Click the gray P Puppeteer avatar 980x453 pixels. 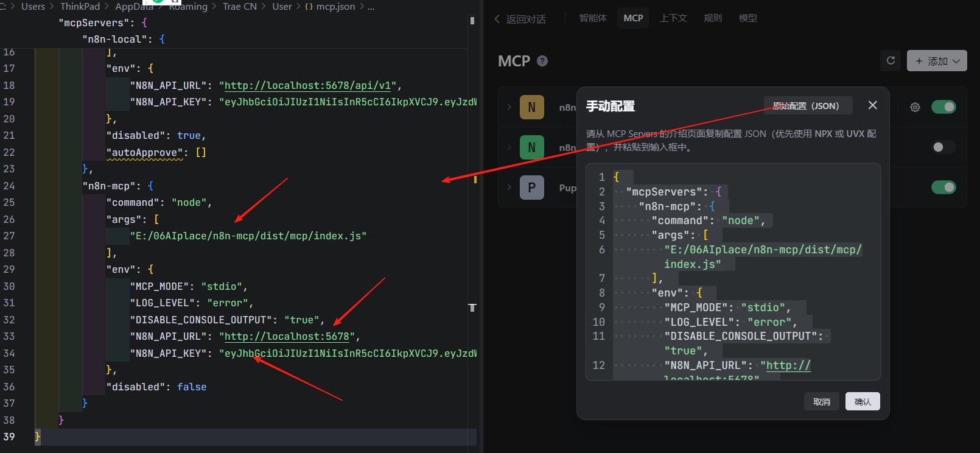tap(531, 188)
